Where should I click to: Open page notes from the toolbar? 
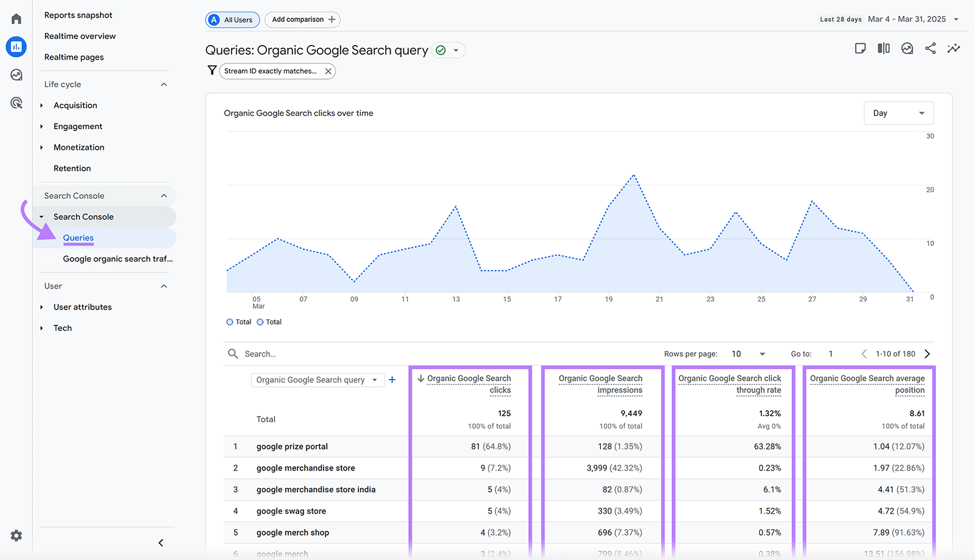click(860, 48)
